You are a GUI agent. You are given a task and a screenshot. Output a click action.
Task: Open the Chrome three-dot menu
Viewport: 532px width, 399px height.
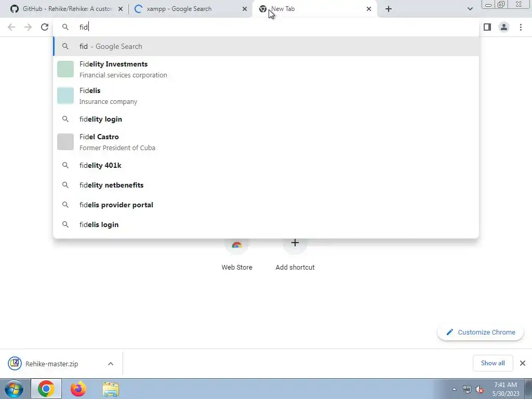coord(521,27)
